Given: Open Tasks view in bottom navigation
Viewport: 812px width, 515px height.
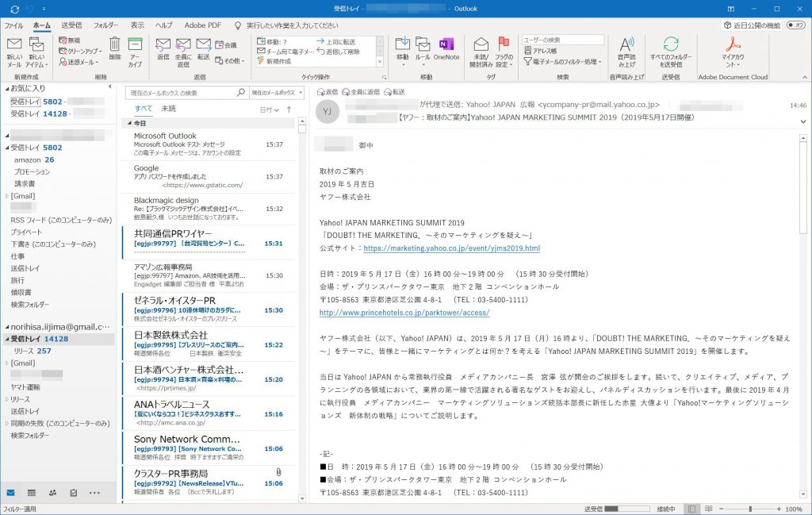Looking at the screenshot, I should tap(74, 493).
